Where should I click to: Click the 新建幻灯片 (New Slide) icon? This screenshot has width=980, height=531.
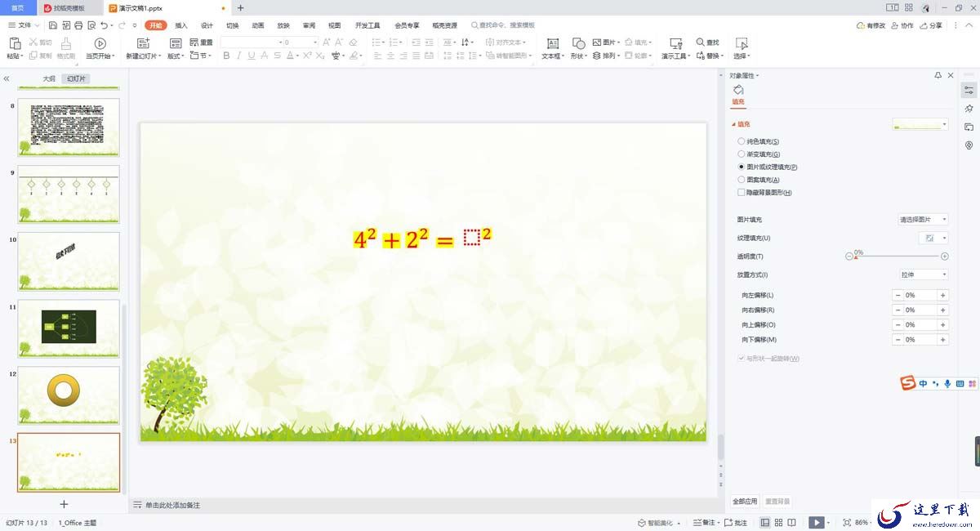coord(143,43)
